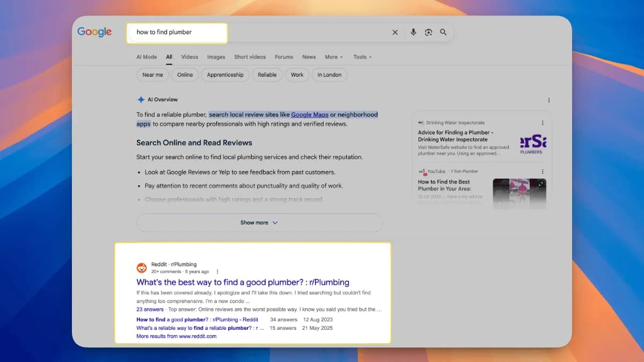Image resolution: width=644 pixels, height=362 pixels.
Task: Open WaterSafe Plumbers logo thumbnail
Action: tap(532, 144)
